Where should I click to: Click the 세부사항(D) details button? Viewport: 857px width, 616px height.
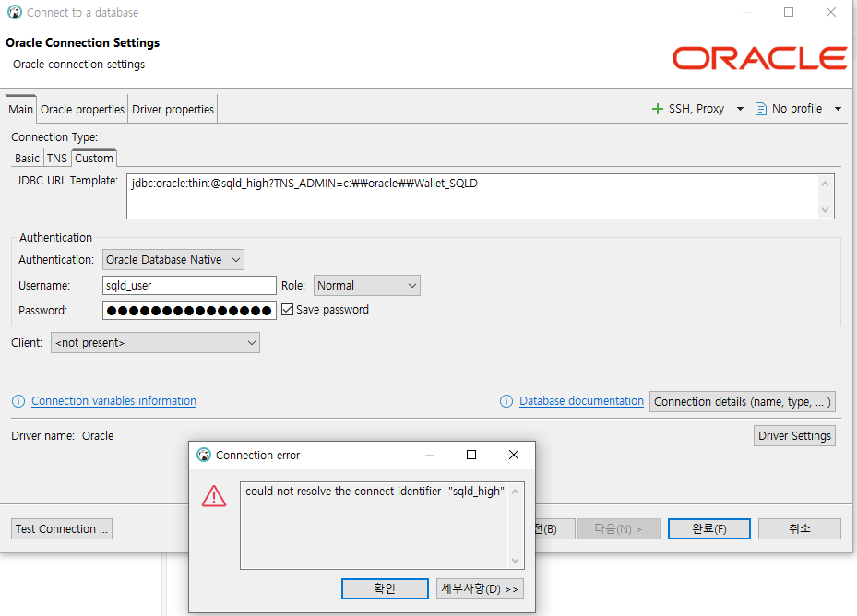click(x=480, y=588)
